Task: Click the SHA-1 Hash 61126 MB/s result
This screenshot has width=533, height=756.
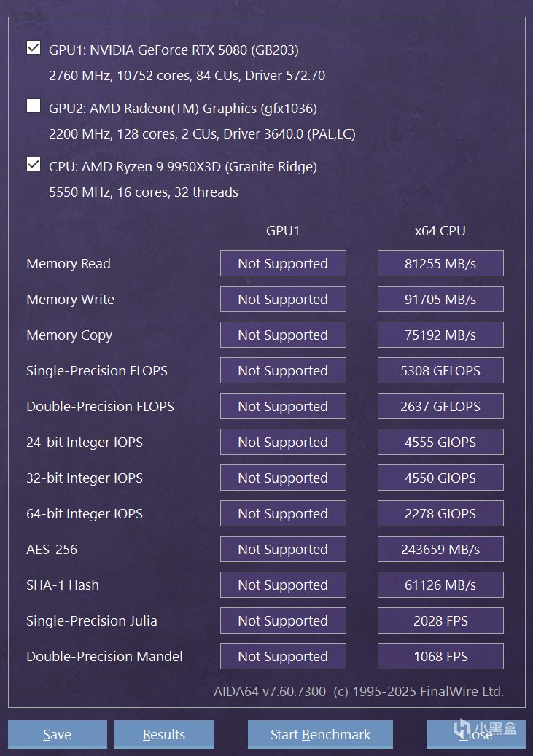Action: click(440, 585)
